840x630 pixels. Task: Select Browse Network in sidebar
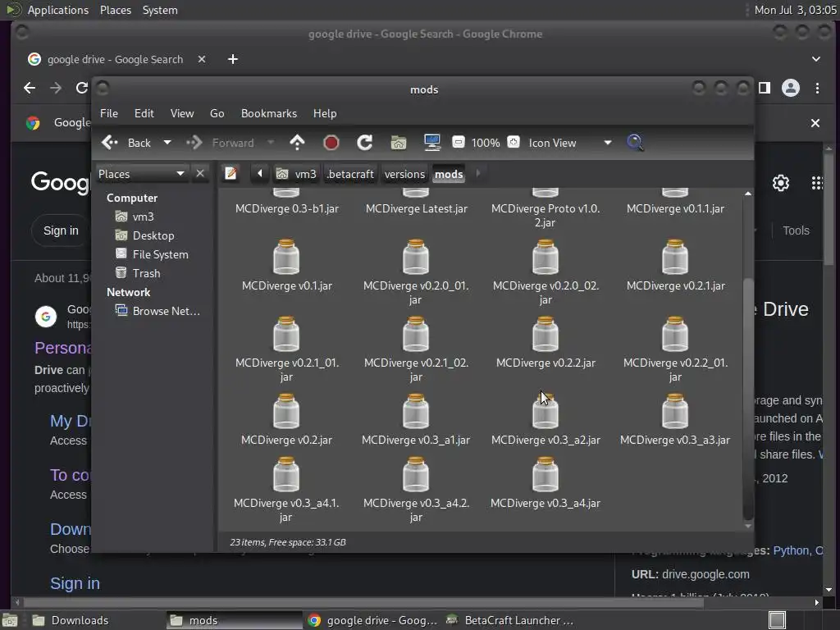tap(157, 311)
